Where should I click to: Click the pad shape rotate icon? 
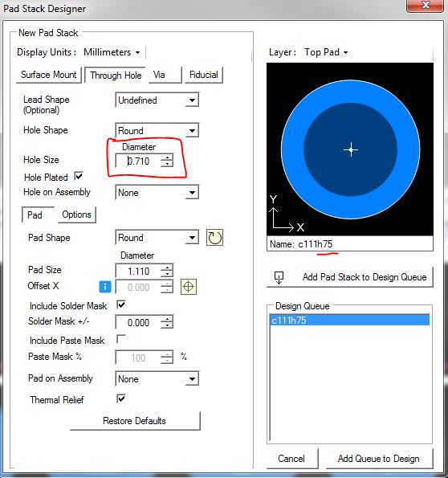[x=215, y=238]
